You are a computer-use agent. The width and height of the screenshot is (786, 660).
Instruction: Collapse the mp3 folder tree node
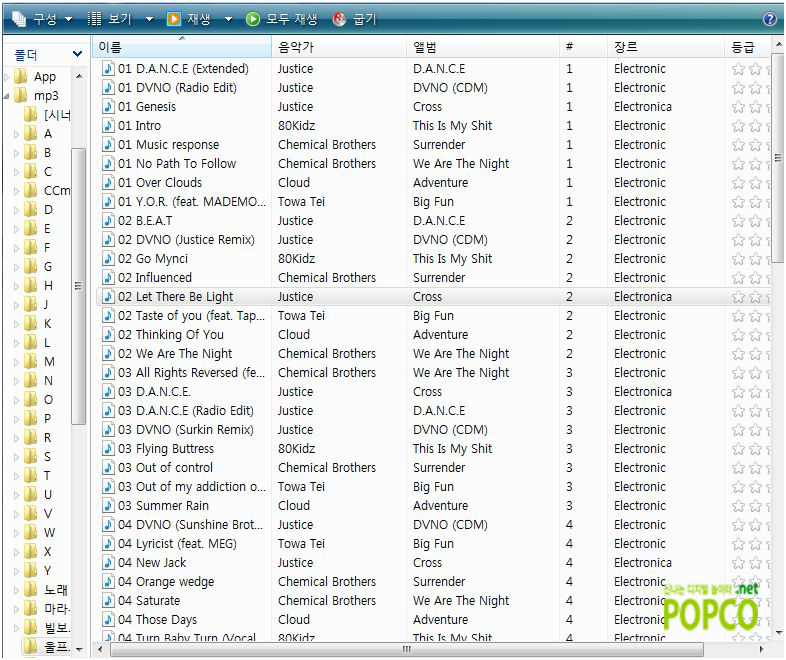(7, 96)
